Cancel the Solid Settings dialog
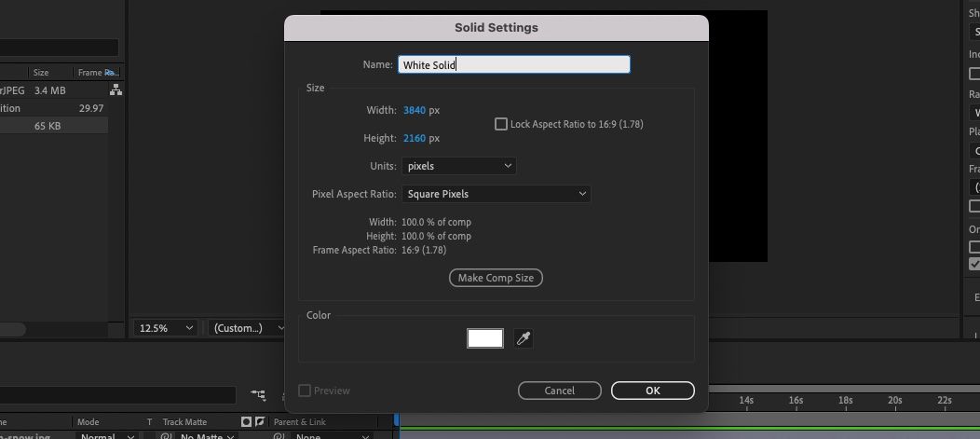This screenshot has width=980, height=439. click(x=559, y=391)
